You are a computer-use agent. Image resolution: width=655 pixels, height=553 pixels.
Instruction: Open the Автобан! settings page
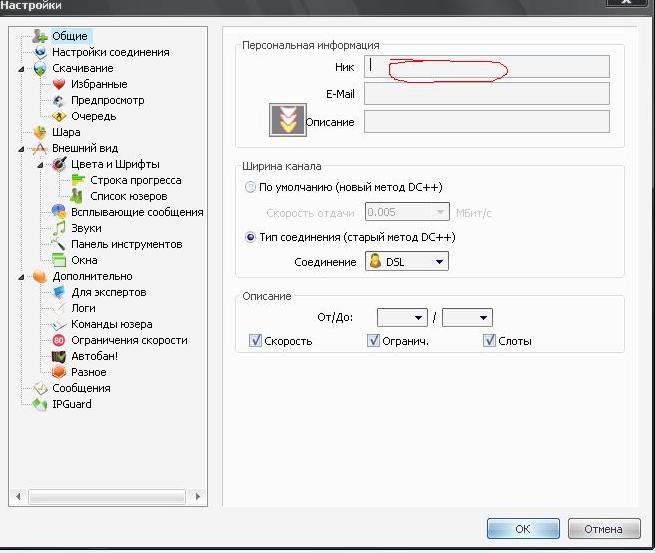[94, 356]
